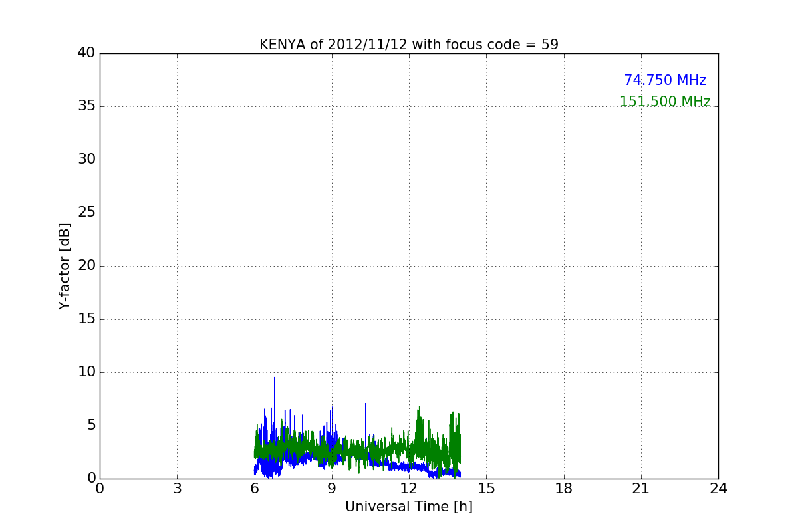Click the x-axis tick label '6'
The image size is (798, 532).
[255, 489]
